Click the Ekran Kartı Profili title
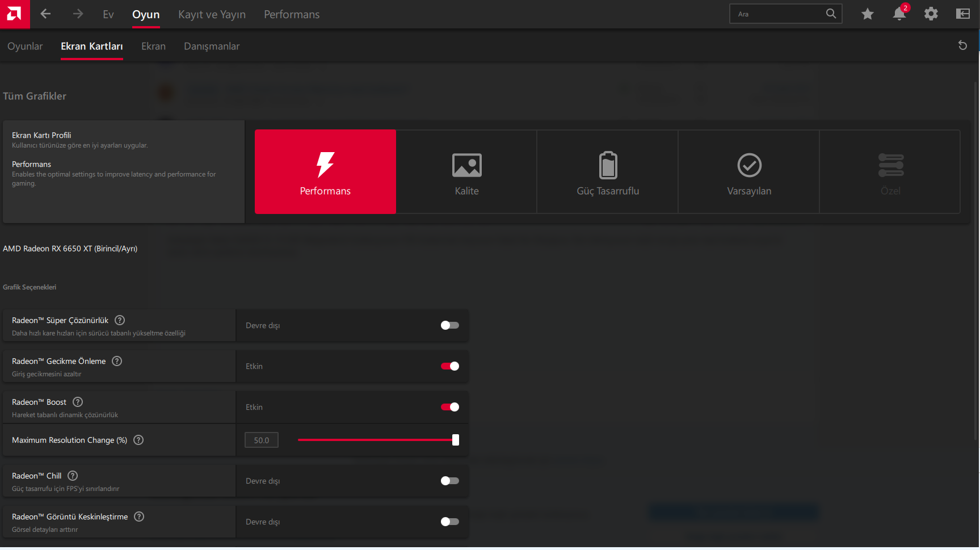The image size is (980, 550). tap(41, 135)
